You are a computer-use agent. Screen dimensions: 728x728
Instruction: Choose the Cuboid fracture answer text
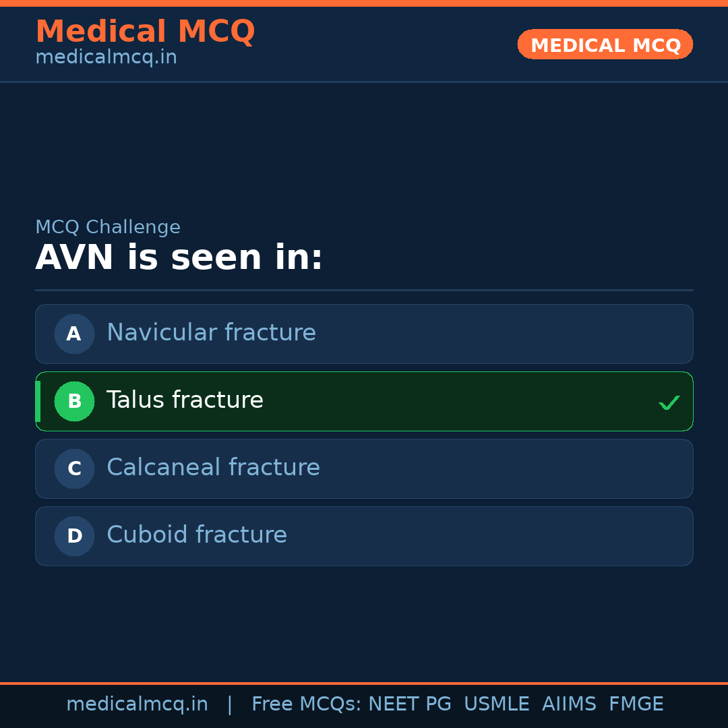[197, 535]
